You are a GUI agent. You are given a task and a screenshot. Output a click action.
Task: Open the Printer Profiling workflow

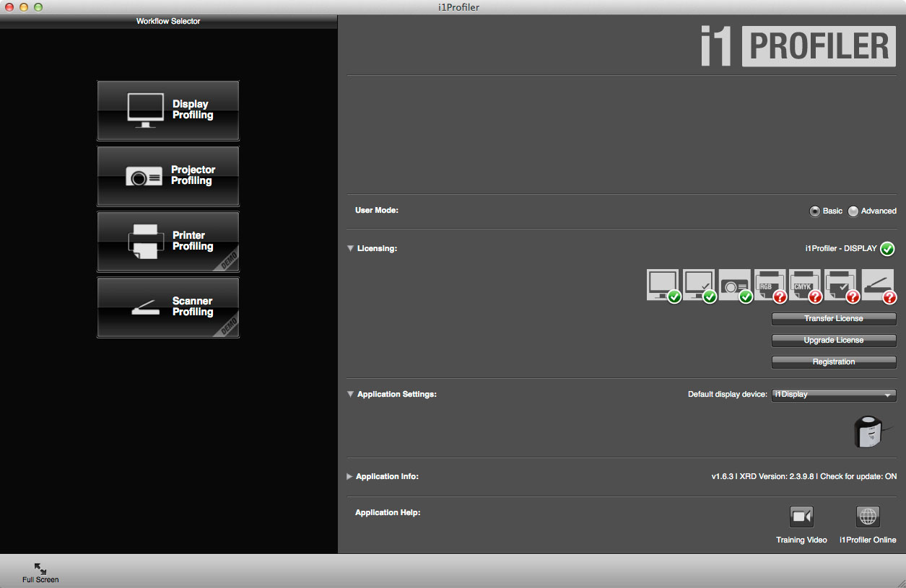[x=167, y=242]
